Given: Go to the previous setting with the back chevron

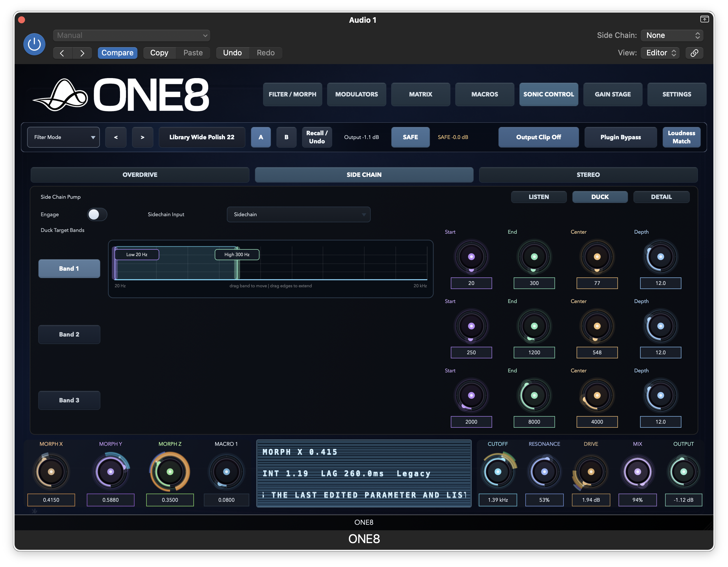Looking at the screenshot, I should (x=62, y=53).
